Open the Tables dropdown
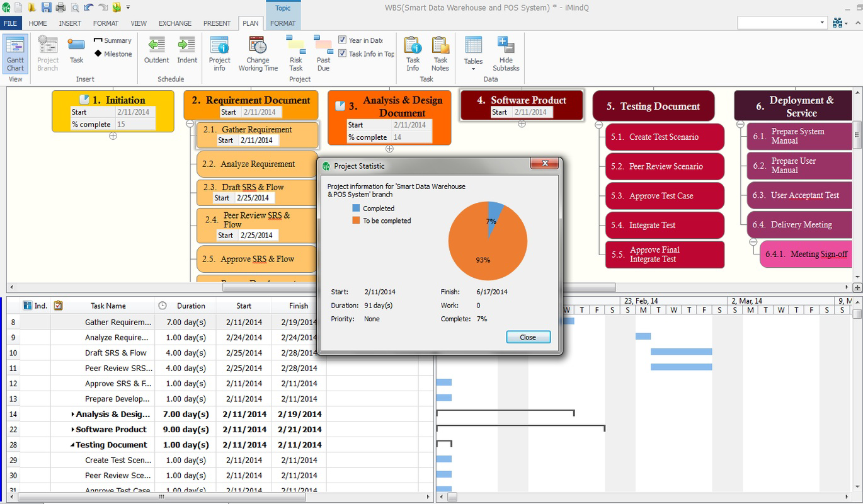Screen dimensions: 863x504 click(x=473, y=54)
